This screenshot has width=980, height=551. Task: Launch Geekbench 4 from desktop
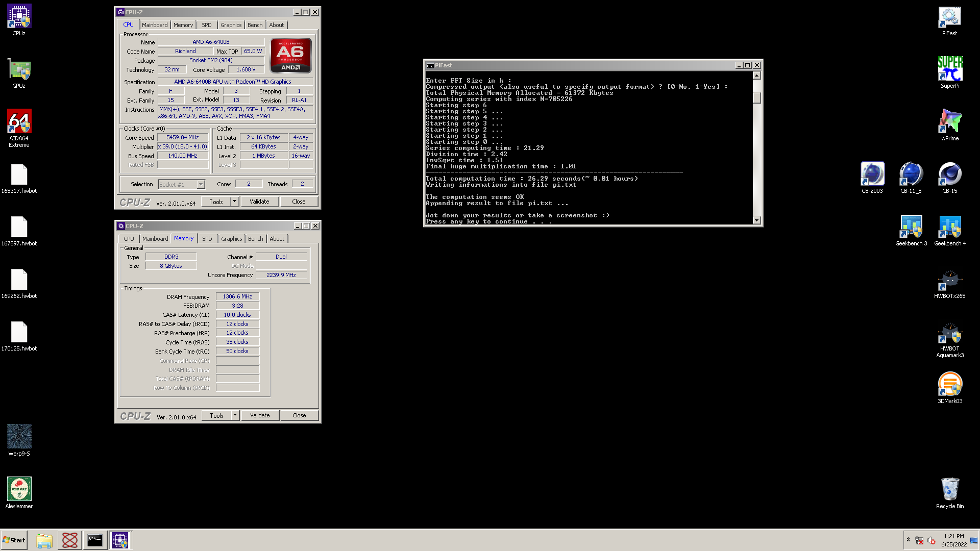click(x=949, y=230)
